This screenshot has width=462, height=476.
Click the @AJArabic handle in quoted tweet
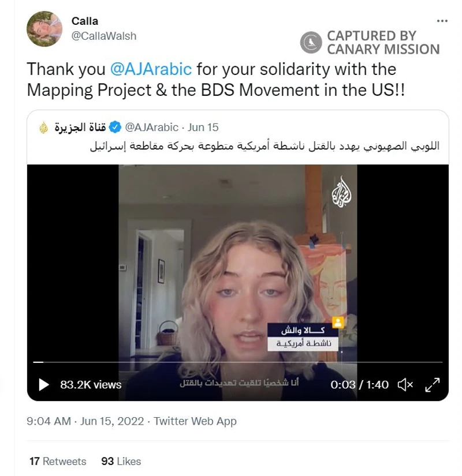pyautogui.click(x=152, y=127)
